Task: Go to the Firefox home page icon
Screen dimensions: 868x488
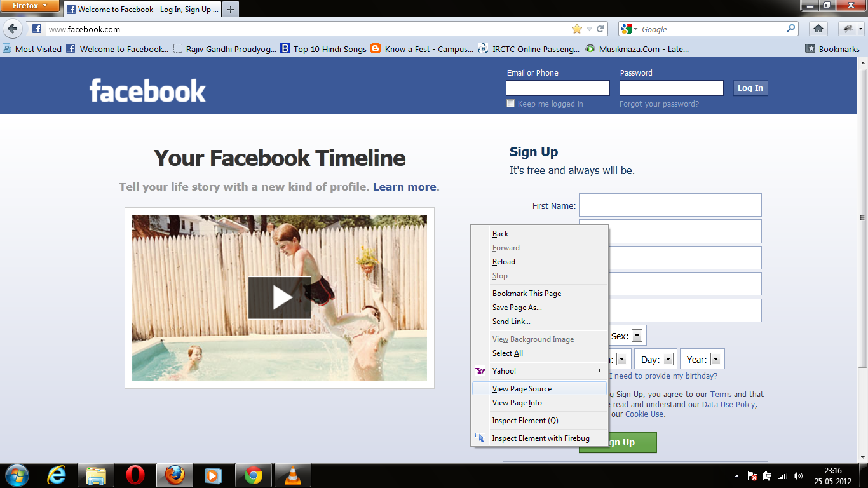Action: [818, 29]
